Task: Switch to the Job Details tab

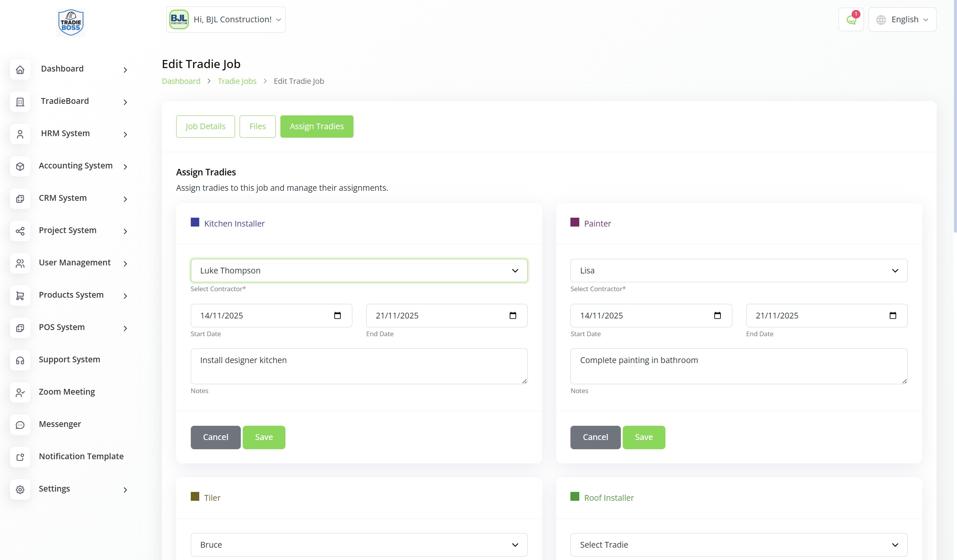Action: [x=205, y=126]
